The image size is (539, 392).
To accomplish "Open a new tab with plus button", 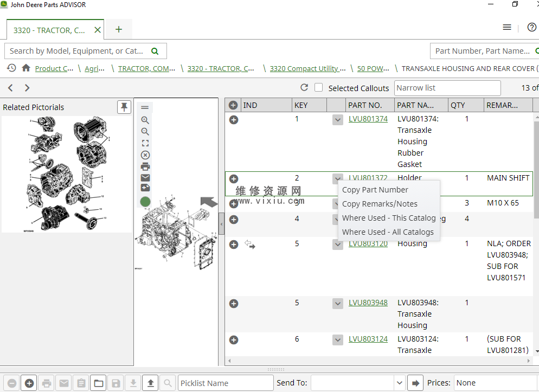I will coord(119,29).
